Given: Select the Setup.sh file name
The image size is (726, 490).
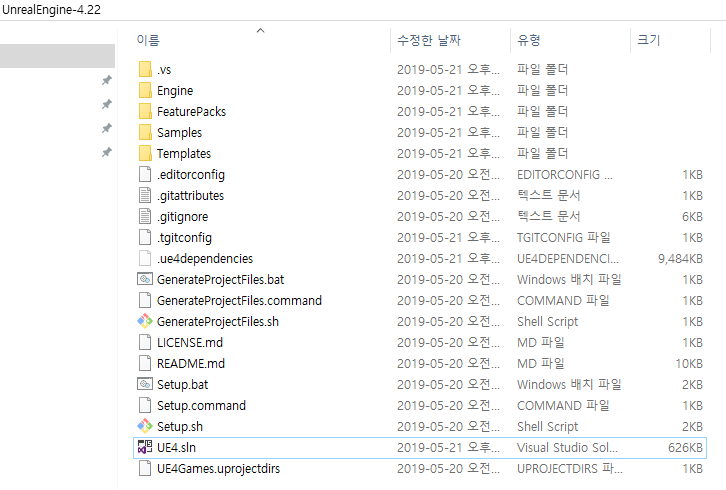Looking at the screenshot, I should click(180, 426).
